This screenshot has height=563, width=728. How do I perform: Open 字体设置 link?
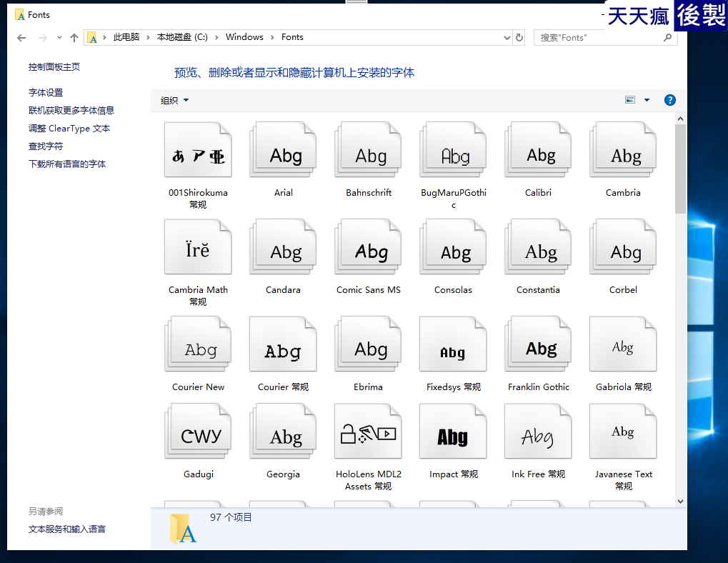point(46,92)
